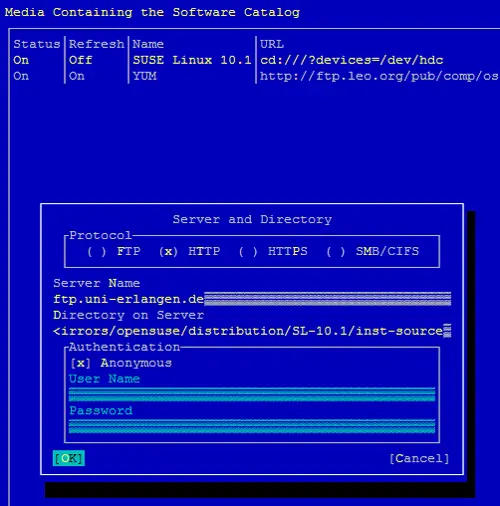500x506 pixels.
Task: Click the Refresh On cell of YUM row
Action: tap(77, 76)
